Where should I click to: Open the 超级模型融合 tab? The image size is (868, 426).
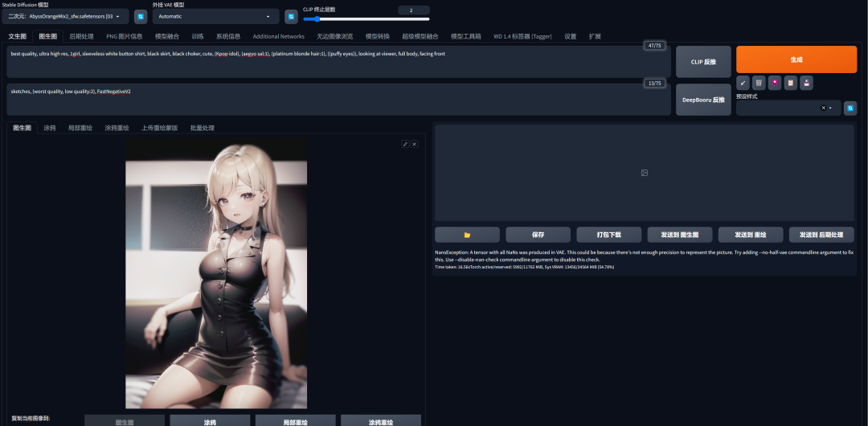[420, 36]
